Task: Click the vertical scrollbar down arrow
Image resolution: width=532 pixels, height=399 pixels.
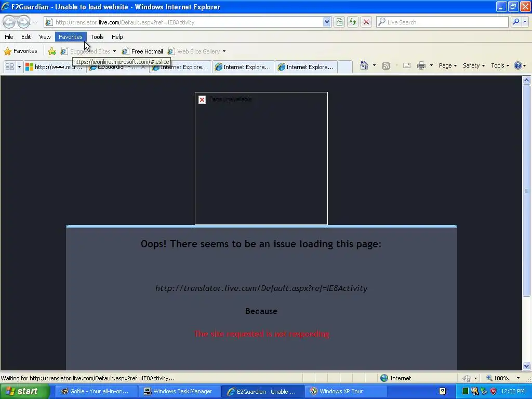Action: click(x=527, y=366)
